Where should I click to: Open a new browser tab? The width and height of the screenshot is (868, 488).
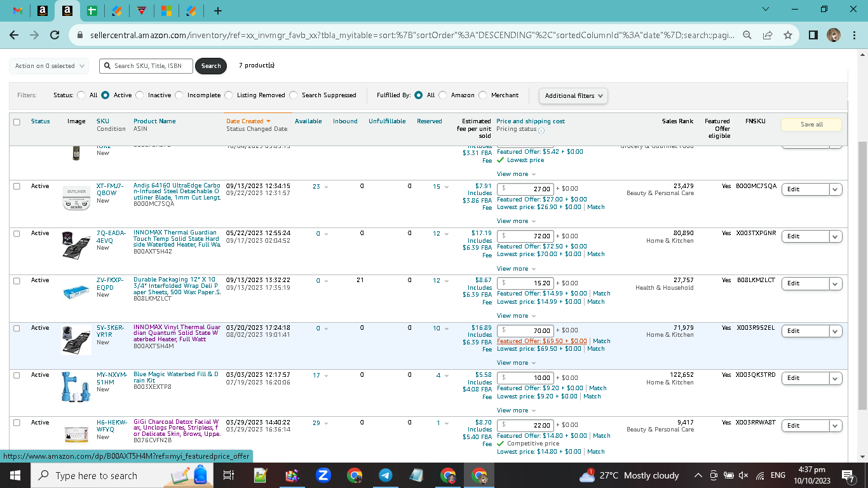coord(218,11)
